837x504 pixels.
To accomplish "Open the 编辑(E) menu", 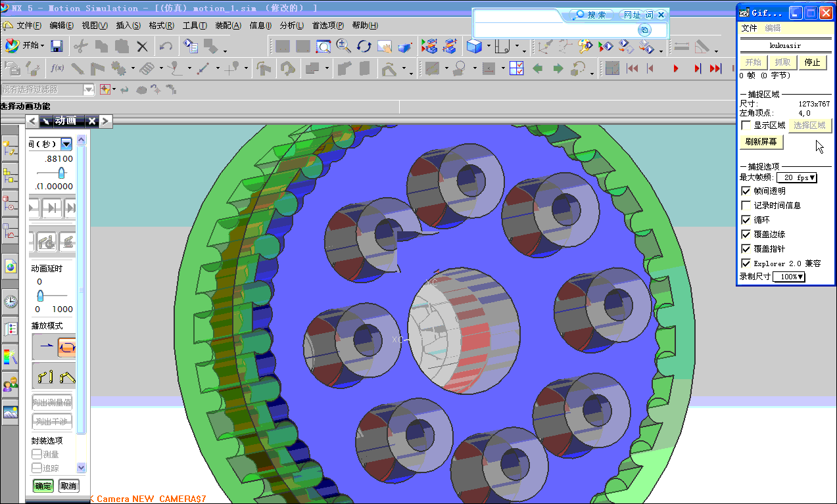I will 62,26.
